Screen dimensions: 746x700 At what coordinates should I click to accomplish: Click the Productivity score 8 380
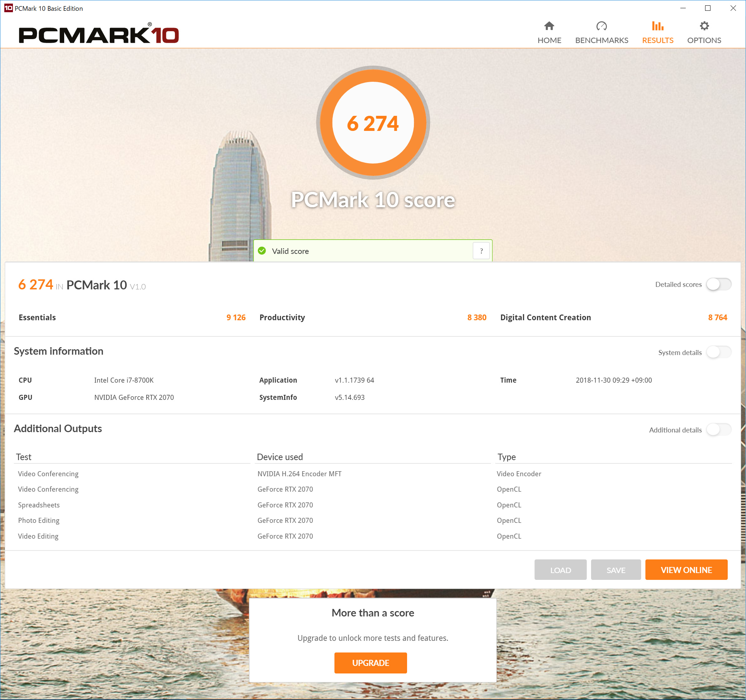click(477, 317)
